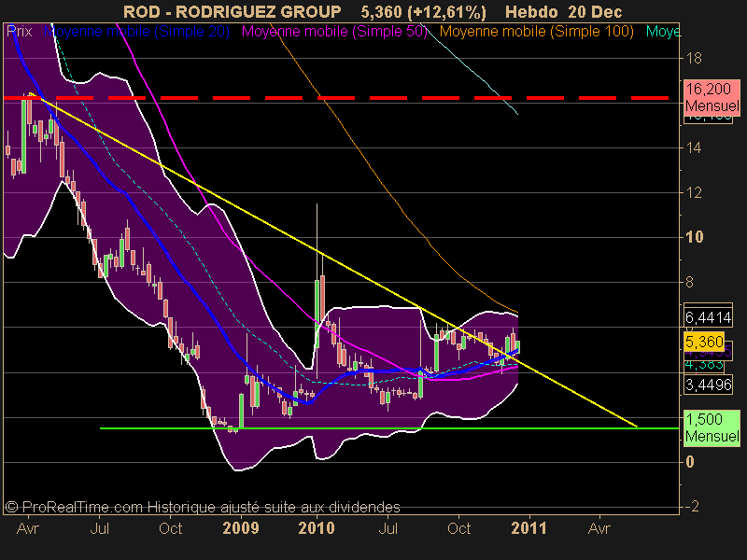Click the -2 price axis label

tap(690, 506)
